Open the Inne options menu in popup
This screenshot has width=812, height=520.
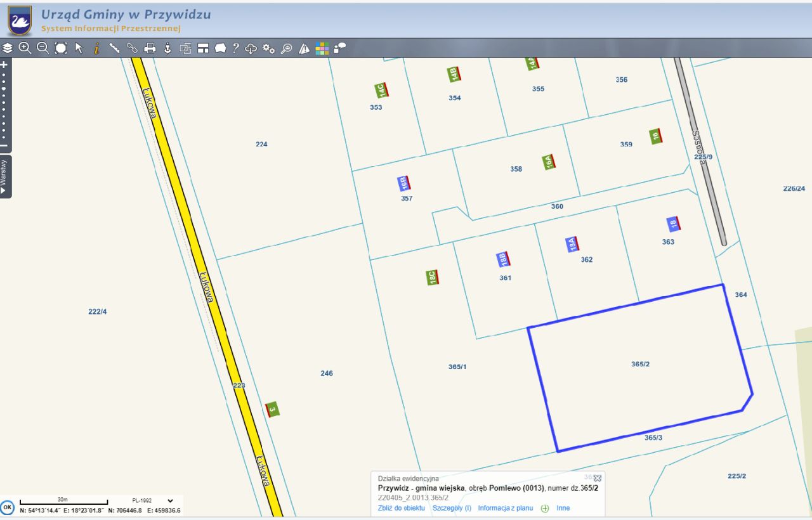(x=563, y=508)
